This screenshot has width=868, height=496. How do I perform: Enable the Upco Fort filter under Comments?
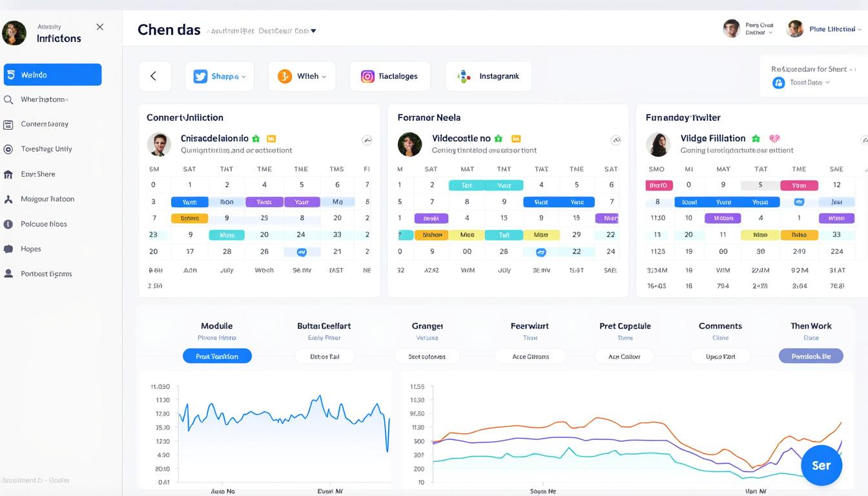(x=720, y=356)
